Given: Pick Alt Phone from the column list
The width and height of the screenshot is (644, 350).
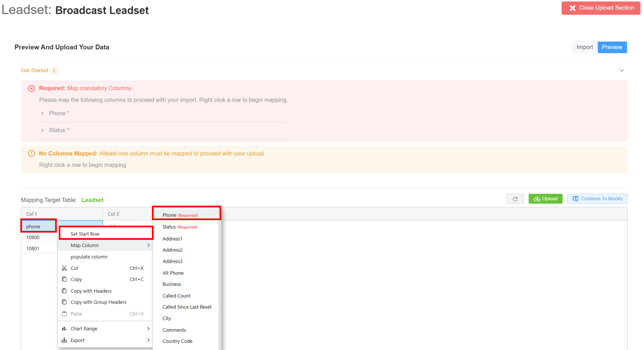Looking at the screenshot, I should pyautogui.click(x=173, y=273).
